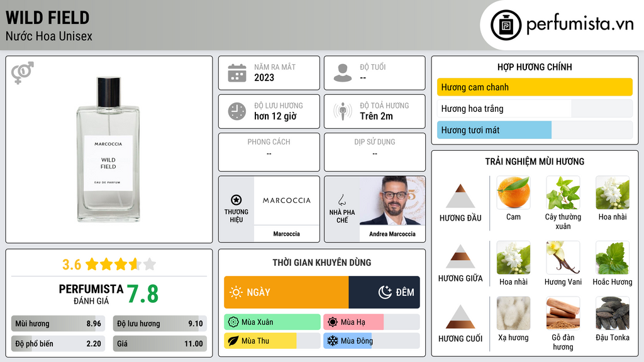Select the Ngày daytime bar
Viewport: 644px width, 362px height.
286,292
